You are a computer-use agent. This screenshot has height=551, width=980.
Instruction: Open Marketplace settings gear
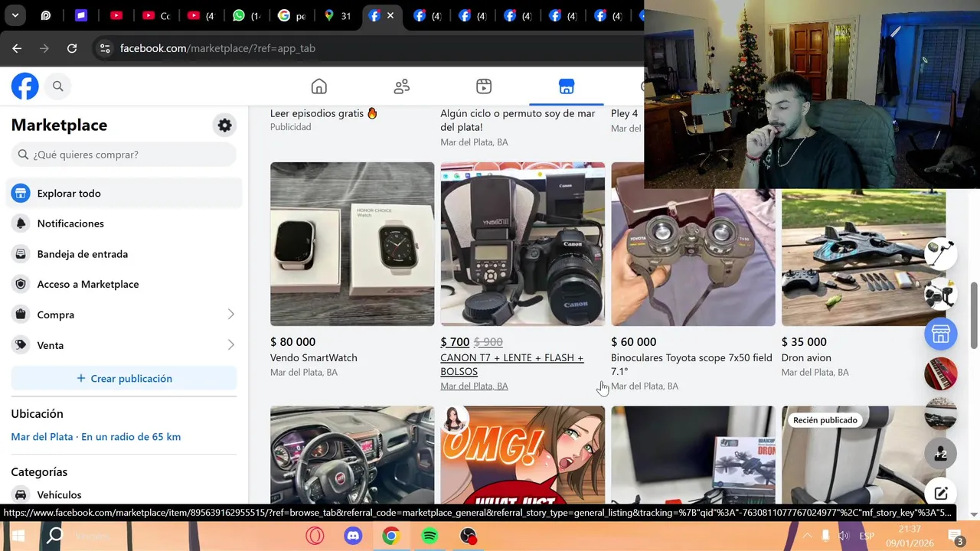point(224,126)
